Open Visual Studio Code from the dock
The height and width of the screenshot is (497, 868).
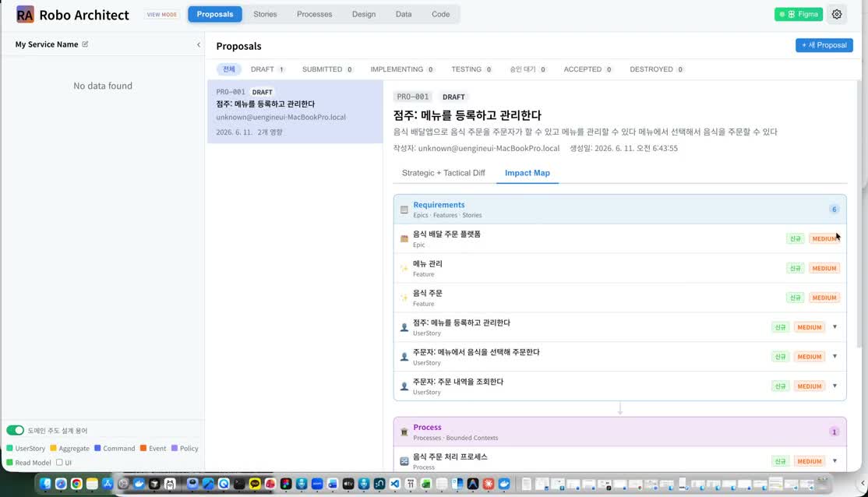click(x=395, y=484)
